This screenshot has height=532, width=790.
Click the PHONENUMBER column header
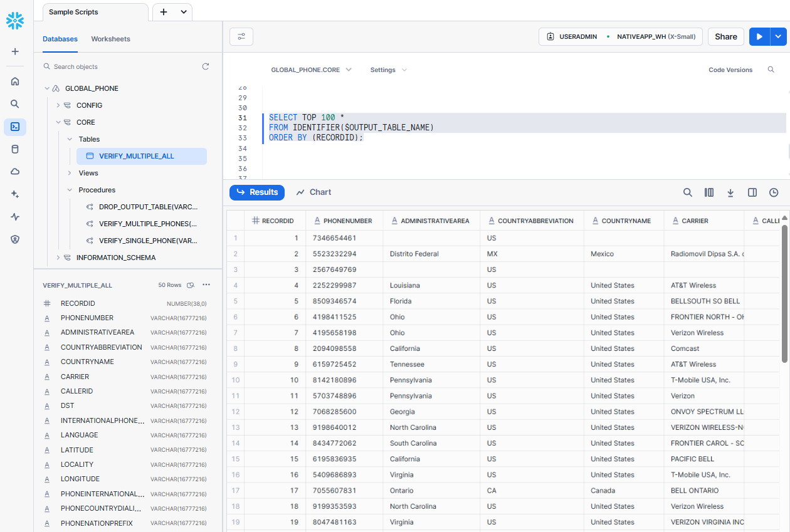point(344,221)
